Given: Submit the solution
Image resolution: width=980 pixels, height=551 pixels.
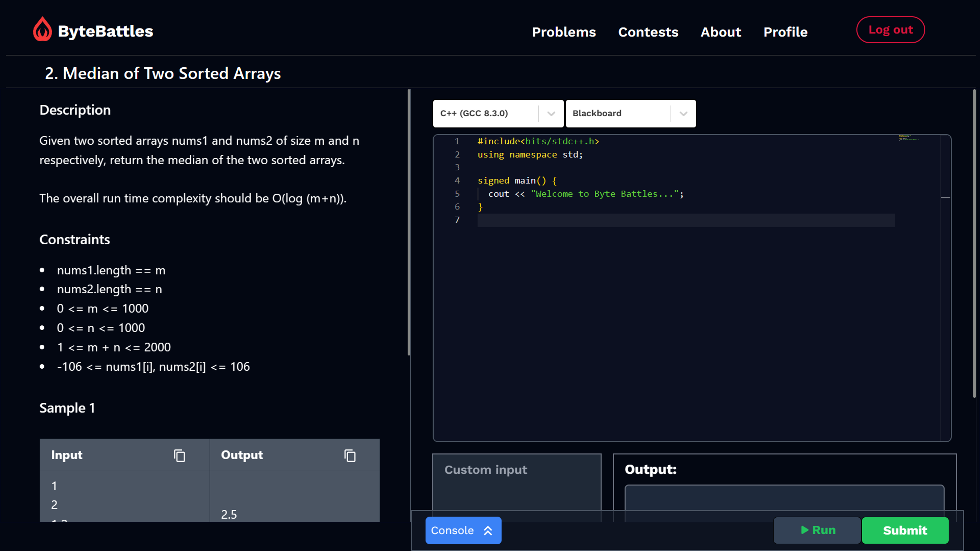Looking at the screenshot, I should click(905, 531).
